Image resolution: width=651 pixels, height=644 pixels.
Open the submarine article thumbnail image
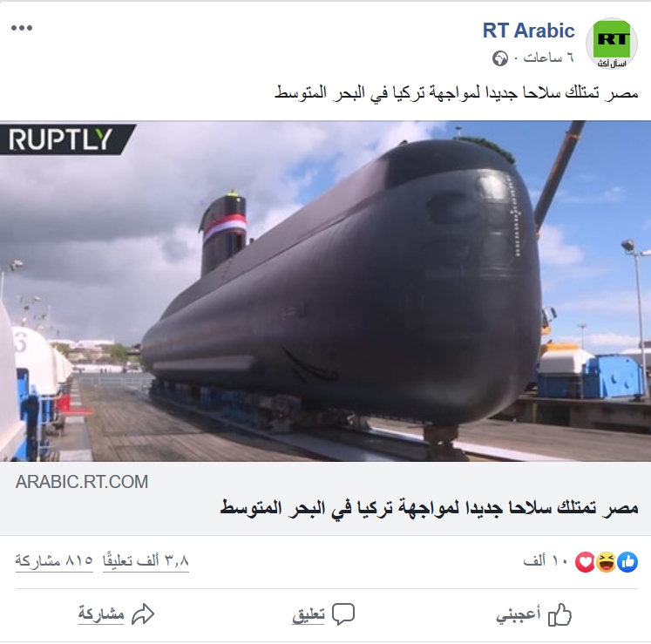click(x=326, y=291)
